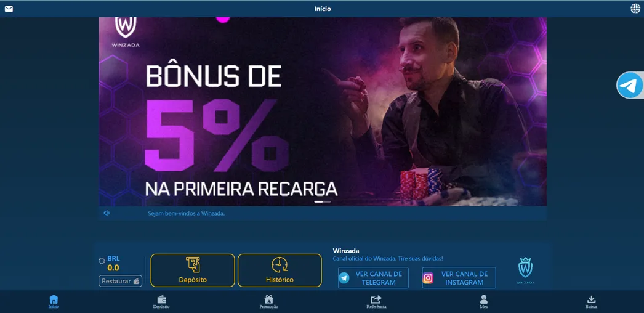Open Ver Canal de Telegram

click(373, 278)
